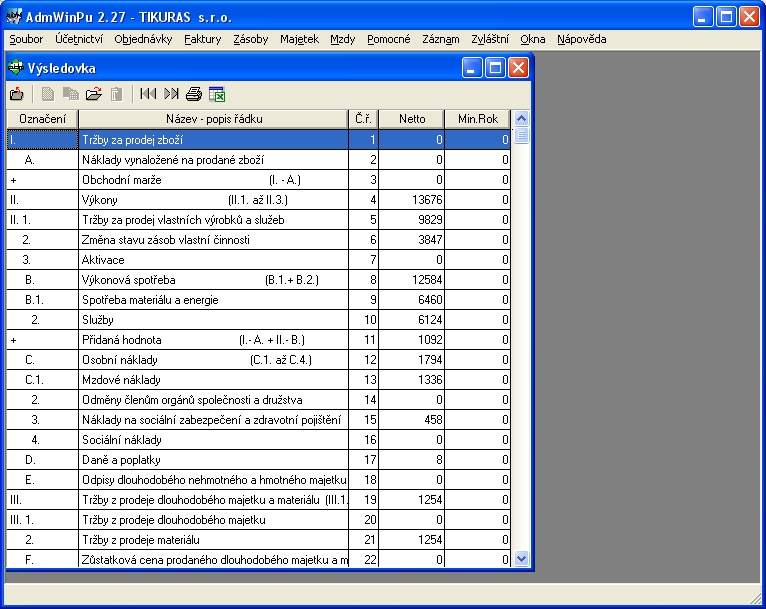
Task: Select the Výkonová spotřeba row
Action: click(x=258, y=280)
